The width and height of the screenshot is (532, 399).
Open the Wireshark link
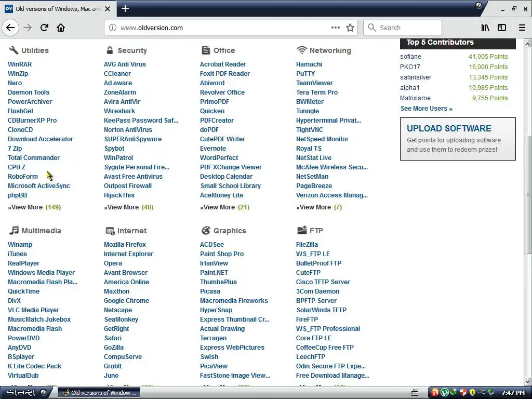(x=119, y=111)
